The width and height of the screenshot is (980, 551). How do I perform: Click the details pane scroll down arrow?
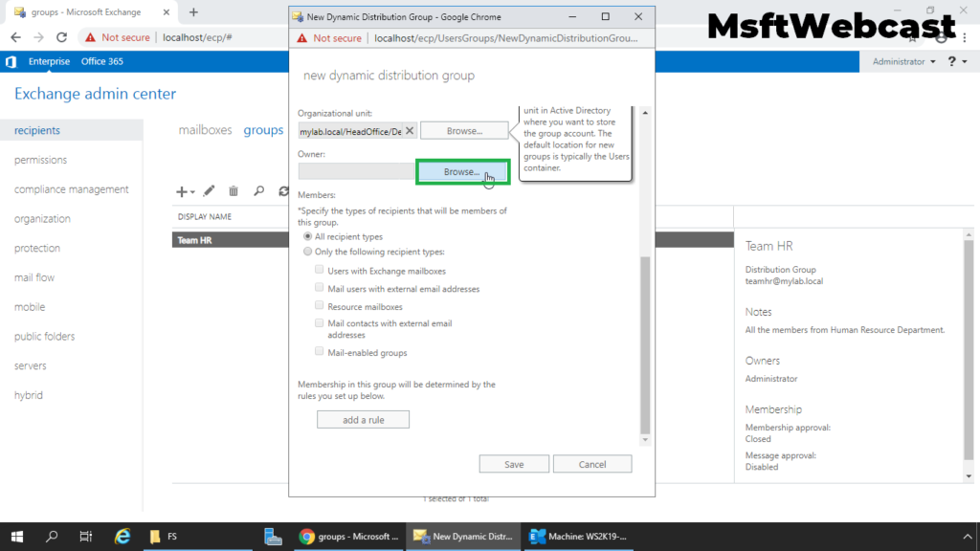point(969,476)
